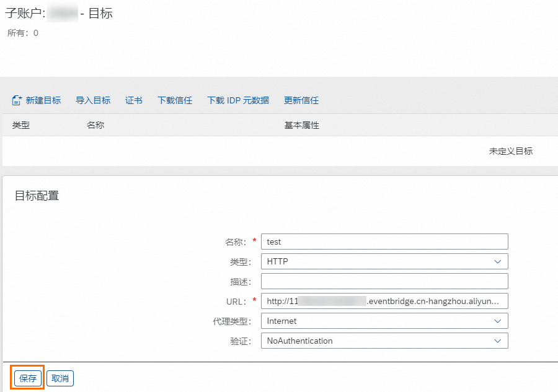Click the 未定义目标 empty table message

coord(511,151)
